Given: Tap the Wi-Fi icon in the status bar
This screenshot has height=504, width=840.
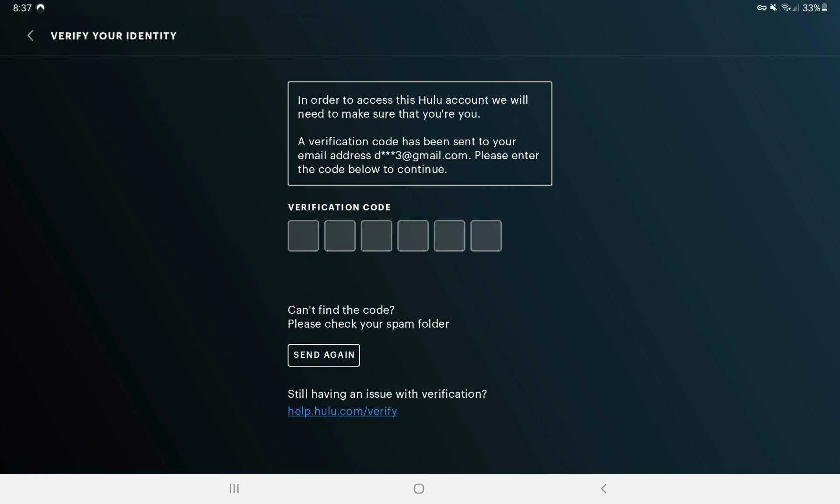Looking at the screenshot, I should click(x=786, y=7).
